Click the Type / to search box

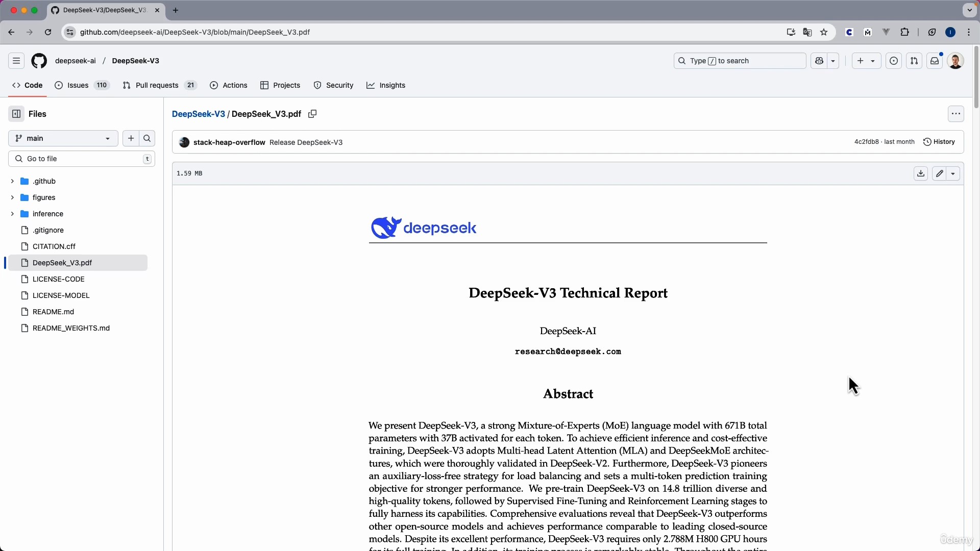pyautogui.click(x=740, y=61)
